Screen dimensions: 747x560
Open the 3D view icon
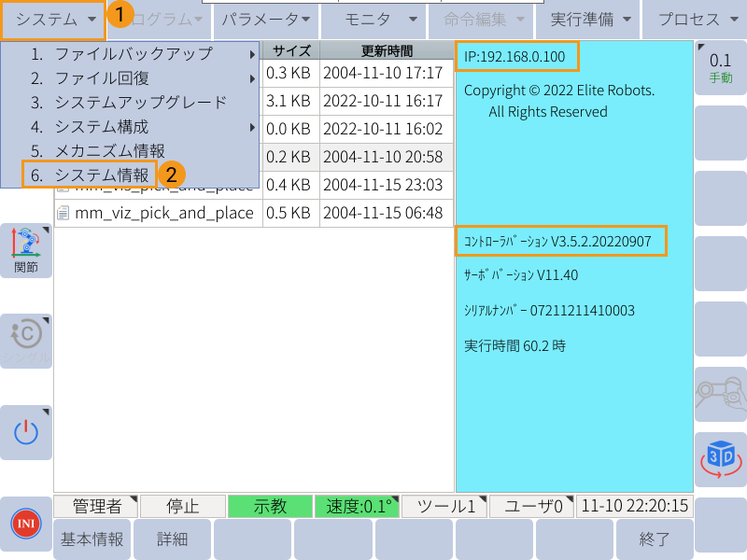coord(721,459)
